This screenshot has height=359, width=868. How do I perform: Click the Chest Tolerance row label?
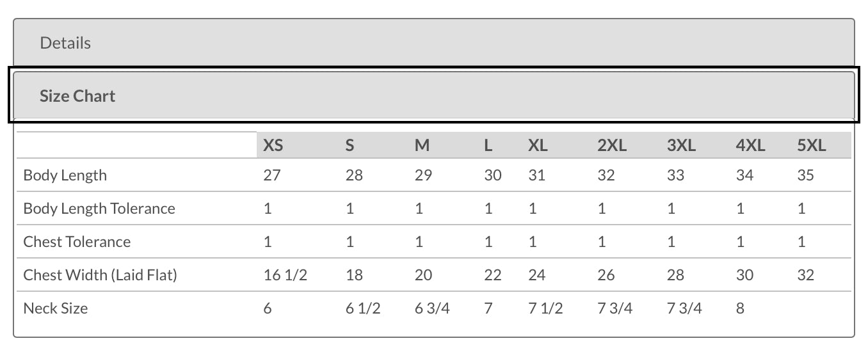point(77,242)
